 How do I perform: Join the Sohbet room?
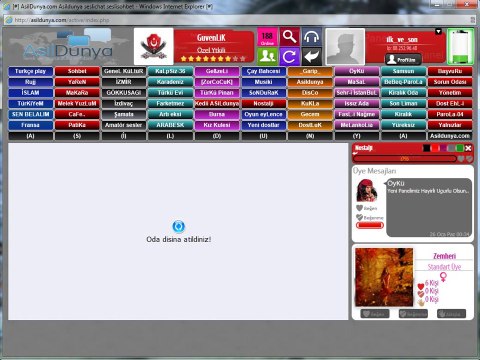pos(77,71)
